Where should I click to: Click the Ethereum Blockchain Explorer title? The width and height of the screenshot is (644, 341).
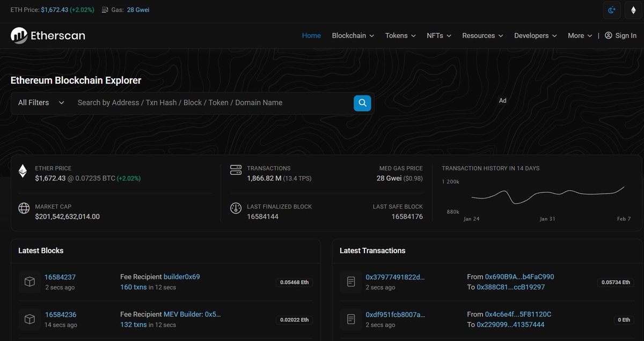coord(76,80)
